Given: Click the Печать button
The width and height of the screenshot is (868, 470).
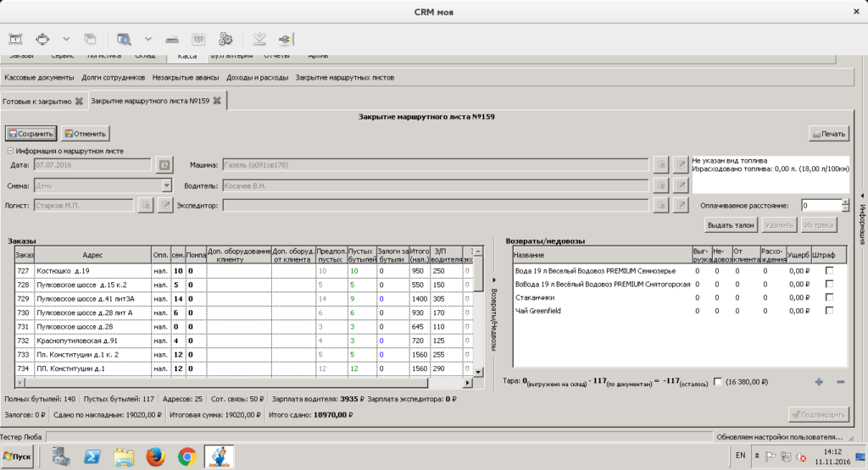Looking at the screenshot, I should click(x=829, y=133).
